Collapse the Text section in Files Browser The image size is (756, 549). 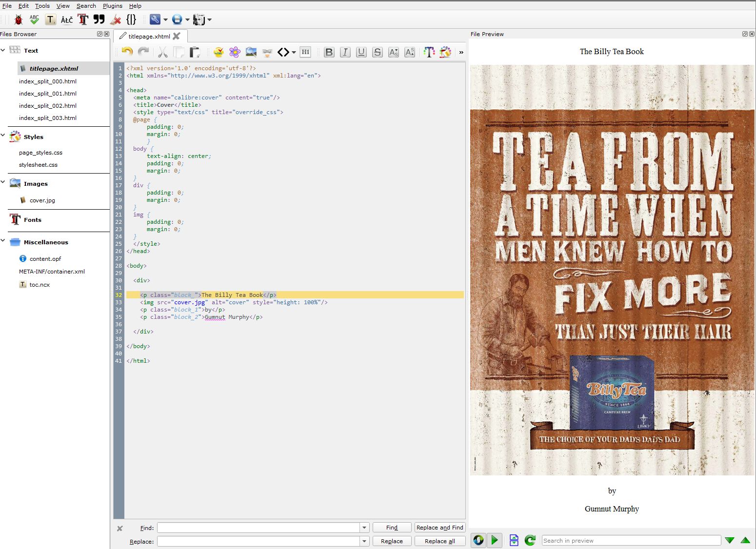click(3, 50)
